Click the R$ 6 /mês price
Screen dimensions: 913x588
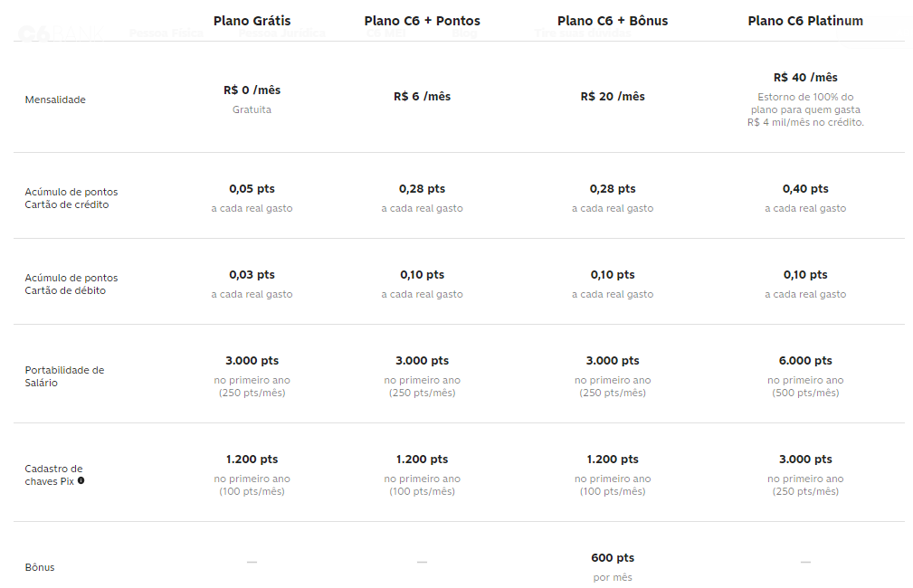pos(422,97)
